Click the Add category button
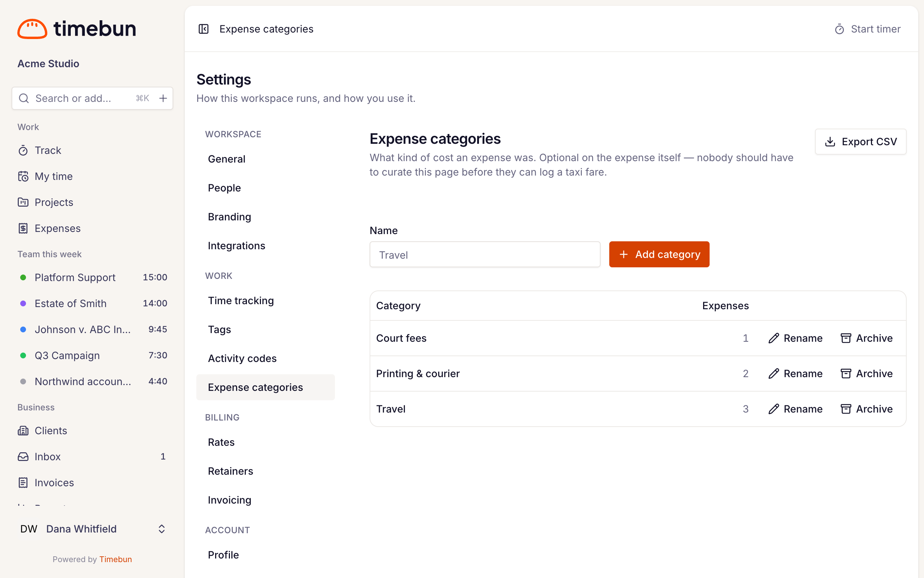Image resolution: width=924 pixels, height=578 pixels. pyautogui.click(x=659, y=254)
